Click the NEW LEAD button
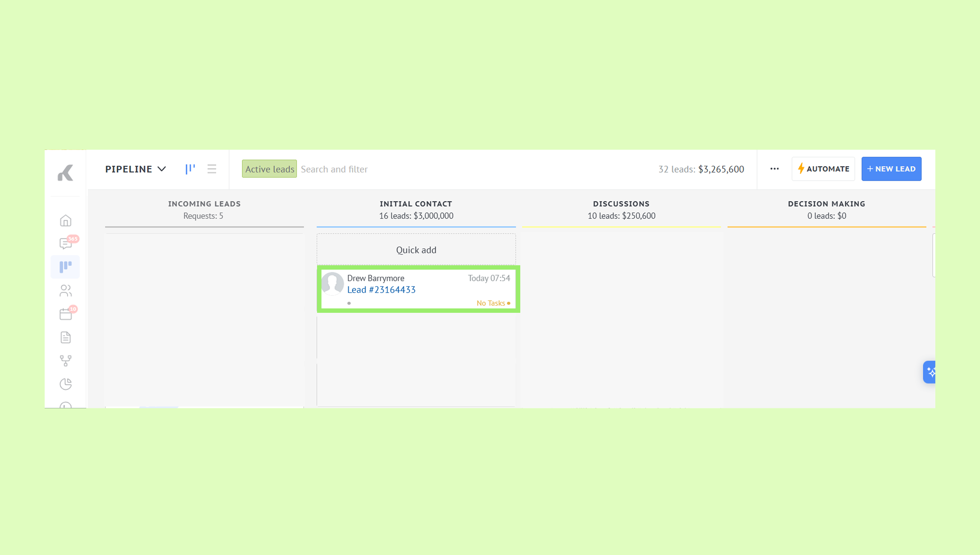The height and width of the screenshot is (555, 980). pyautogui.click(x=891, y=169)
